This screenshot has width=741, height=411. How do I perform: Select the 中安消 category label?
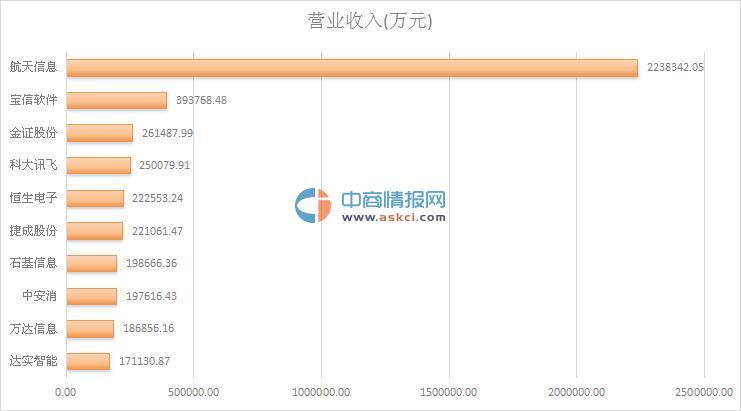[x=39, y=296]
